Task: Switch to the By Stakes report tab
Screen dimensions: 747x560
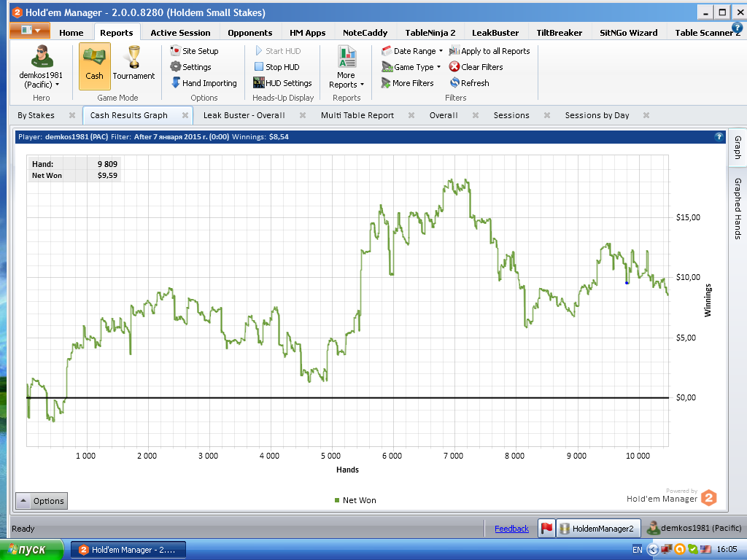Action: (36, 115)
